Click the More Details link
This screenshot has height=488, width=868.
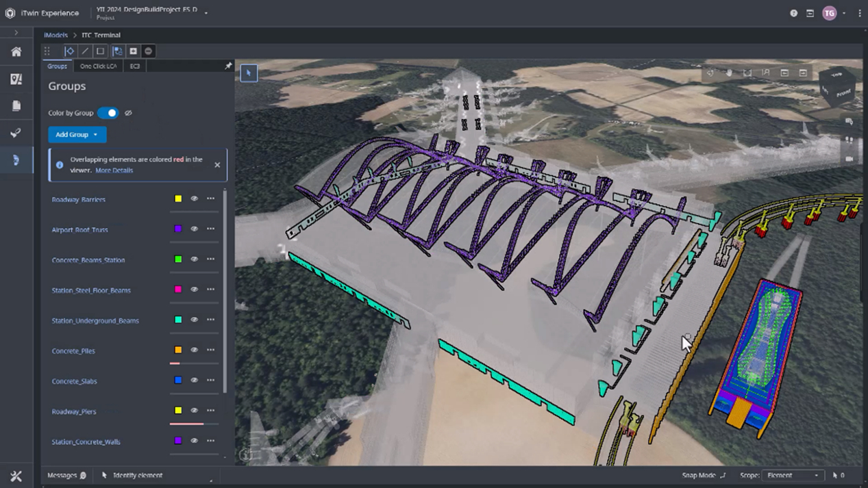(114, 170)
